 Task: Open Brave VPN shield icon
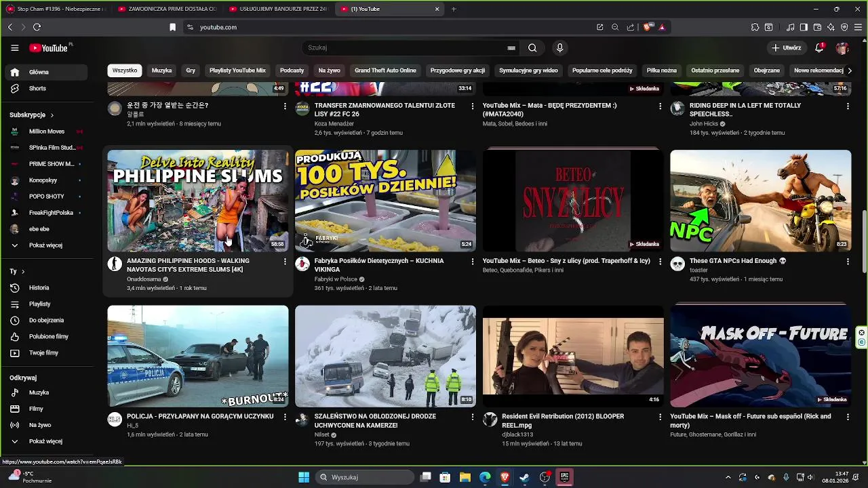[x=844, y=27]
